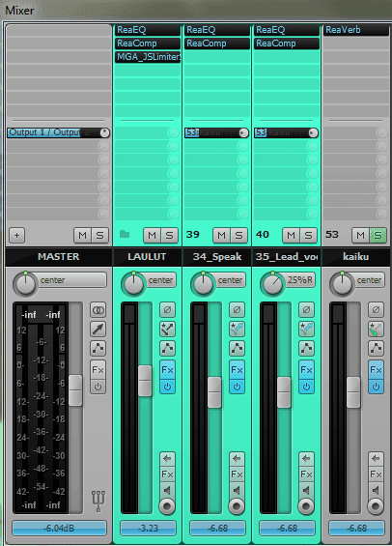This screenshot has width=392, height=546.
Task: Select the MASTER track name label
Action: coord(59,257)
